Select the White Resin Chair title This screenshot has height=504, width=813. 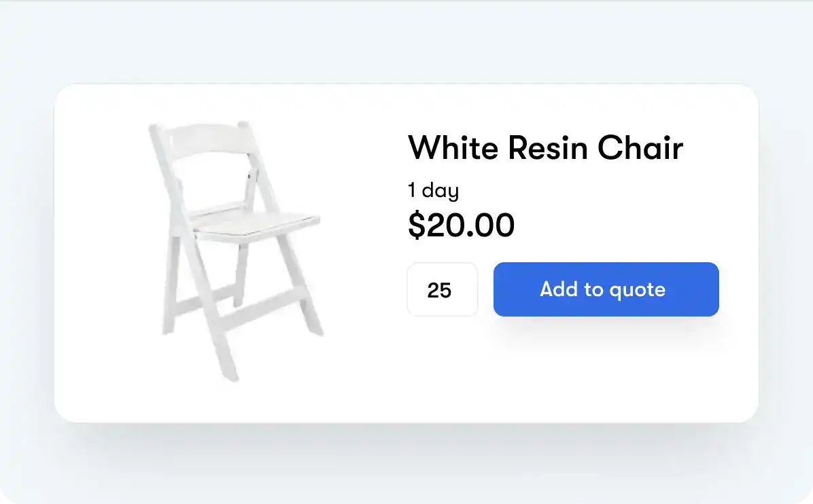point(545,147)
